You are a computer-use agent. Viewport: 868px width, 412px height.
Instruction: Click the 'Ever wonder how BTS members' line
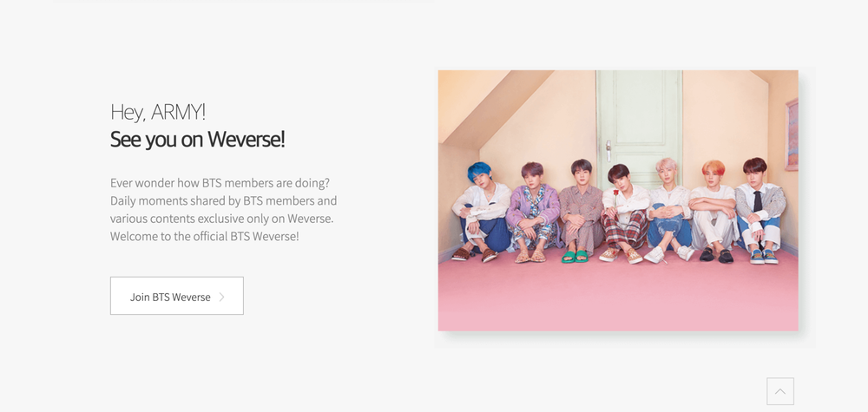pos(220,182)
